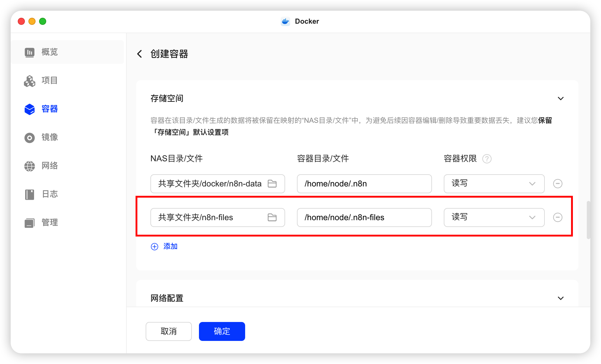This screenshot has width=601, height=364.
Task: Collapse the 存储空间 storage section
Action: click(560, 99)
